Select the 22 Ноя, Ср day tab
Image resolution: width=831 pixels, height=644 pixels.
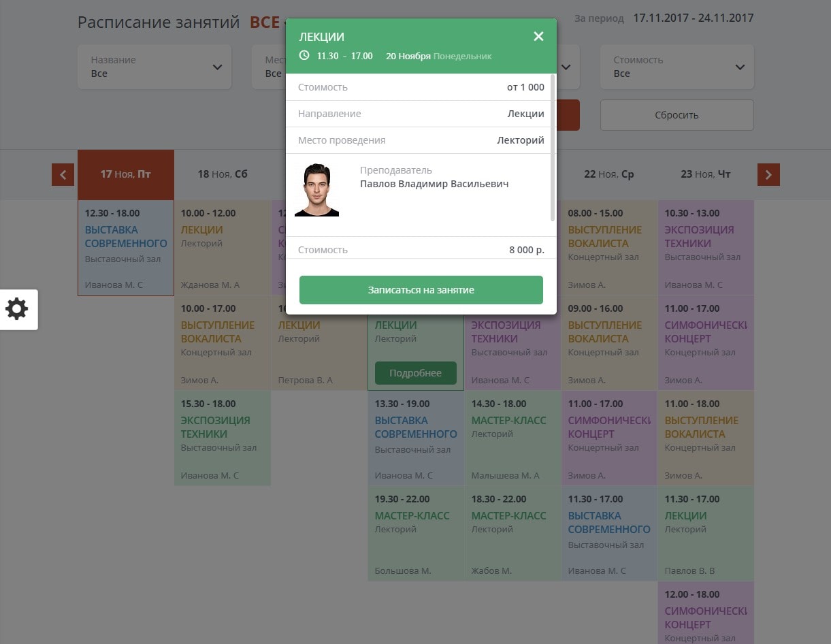(x=608, y=174)
